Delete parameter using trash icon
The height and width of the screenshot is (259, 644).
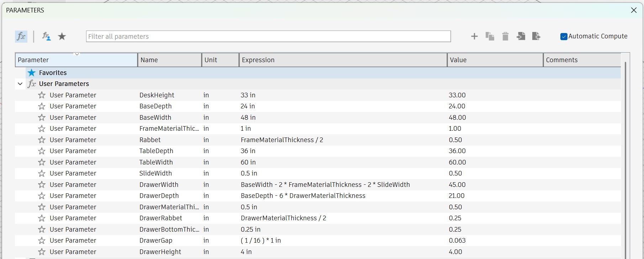[x=505, y=36]
